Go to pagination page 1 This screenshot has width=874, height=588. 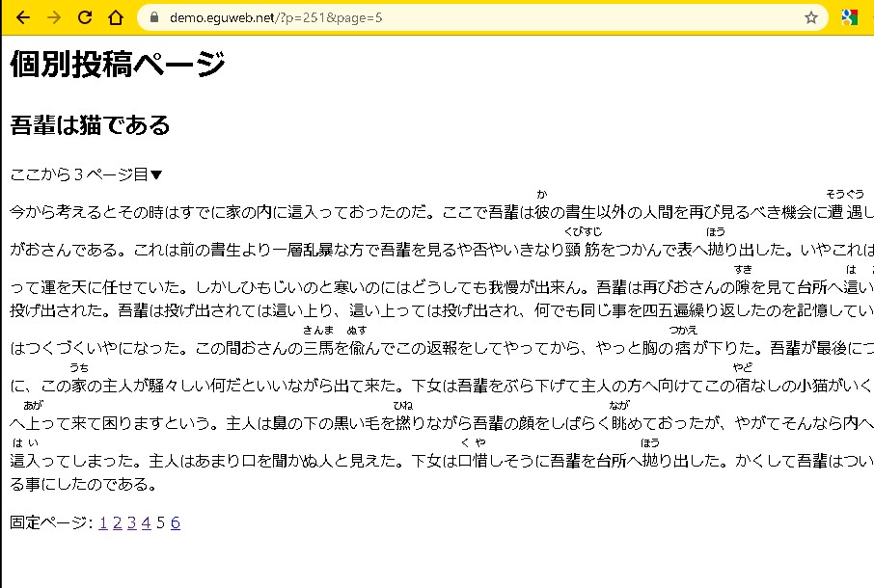click(x=103, y=523)
